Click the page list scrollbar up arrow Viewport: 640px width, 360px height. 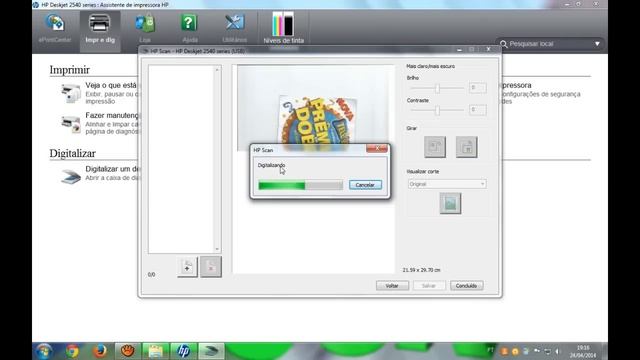217,70
